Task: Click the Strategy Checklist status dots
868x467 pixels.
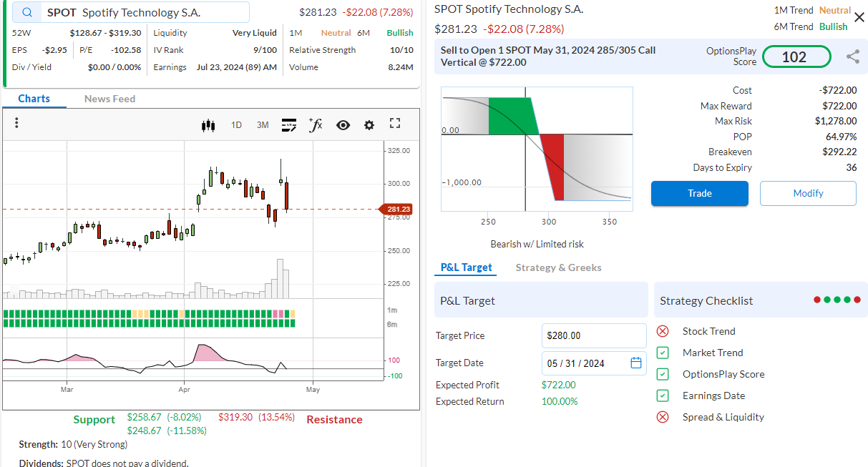Action: 837,300
